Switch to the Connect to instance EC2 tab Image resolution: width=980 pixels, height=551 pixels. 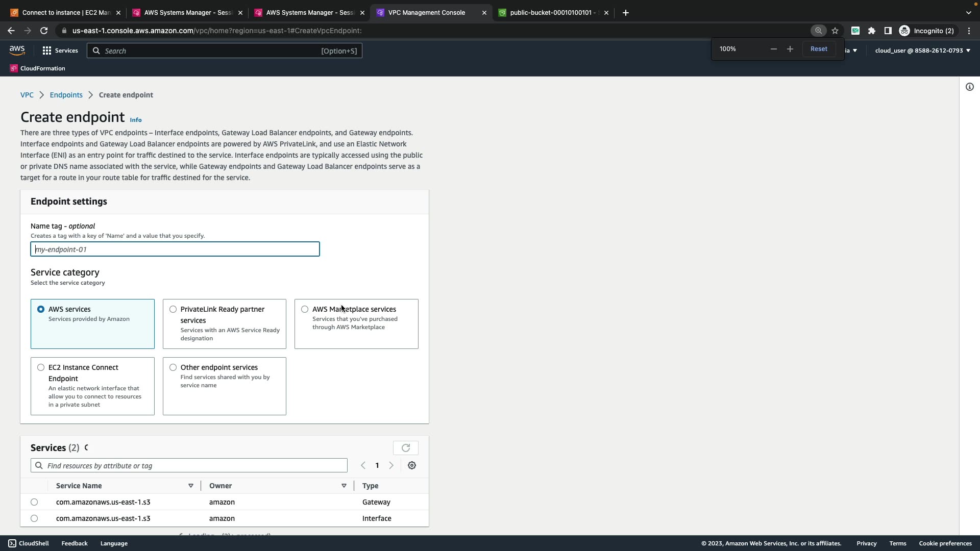coord(66,13)
